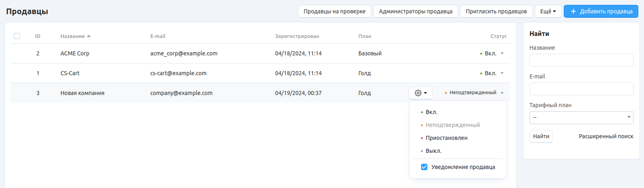This screenshot has height=188, width=644.
Task: Open Администраторы продавца
Action: [x=415, y=11]
